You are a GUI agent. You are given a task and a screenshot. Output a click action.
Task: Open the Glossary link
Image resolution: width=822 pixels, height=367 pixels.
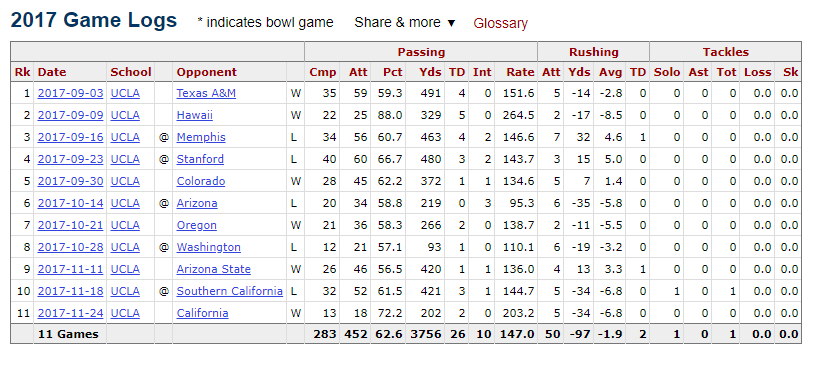pos(500,24)
